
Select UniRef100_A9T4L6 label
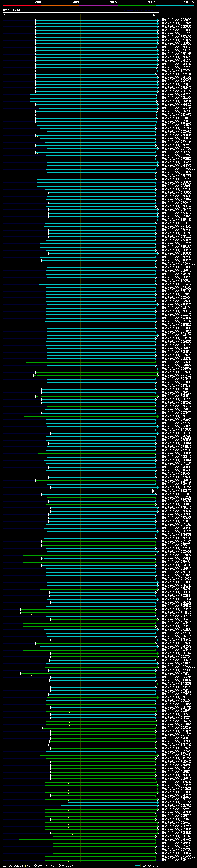coord(176,376)
